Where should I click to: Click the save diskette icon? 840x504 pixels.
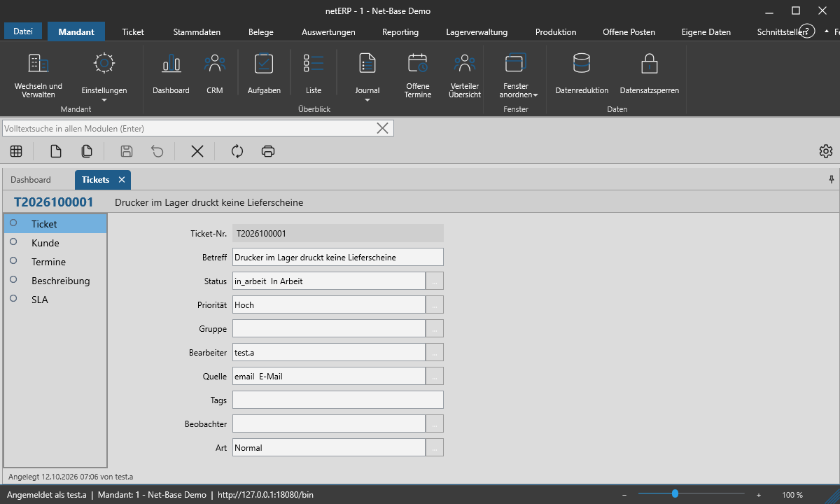pyautogui.click(x=127, y=151)
